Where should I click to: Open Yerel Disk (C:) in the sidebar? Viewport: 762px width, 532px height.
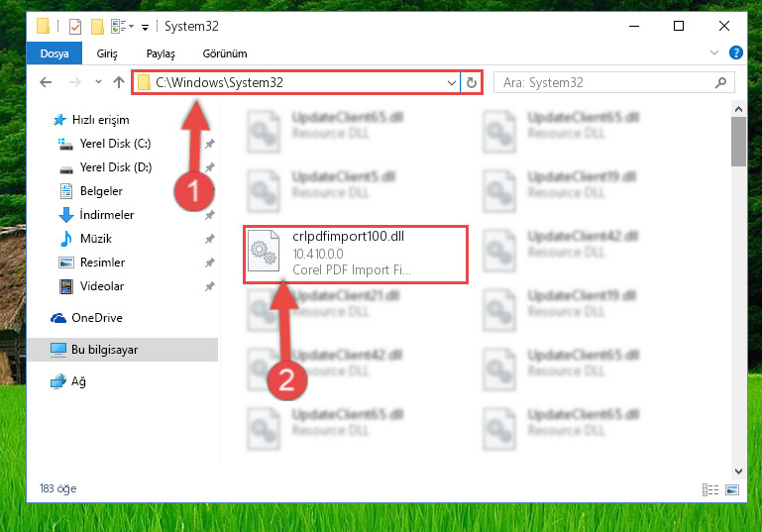click(x=115, y=144)
